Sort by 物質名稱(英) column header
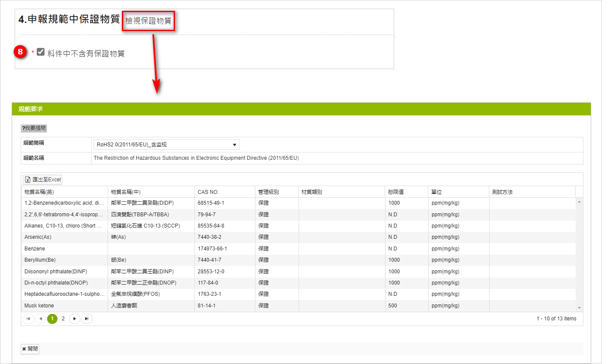 64,192
